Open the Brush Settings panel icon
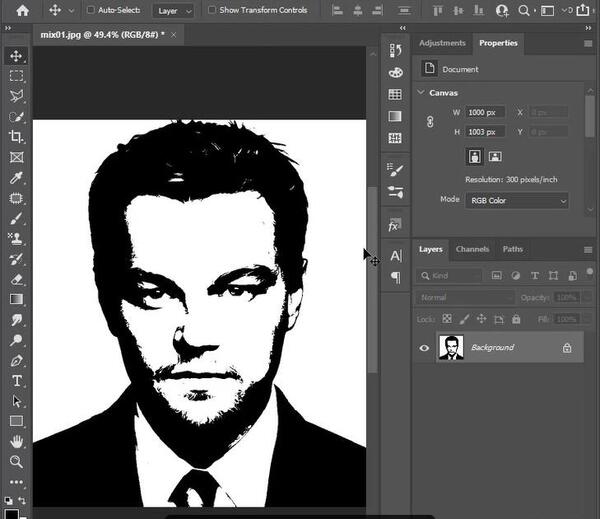This screenshot has width=600, height=519. 395,169
